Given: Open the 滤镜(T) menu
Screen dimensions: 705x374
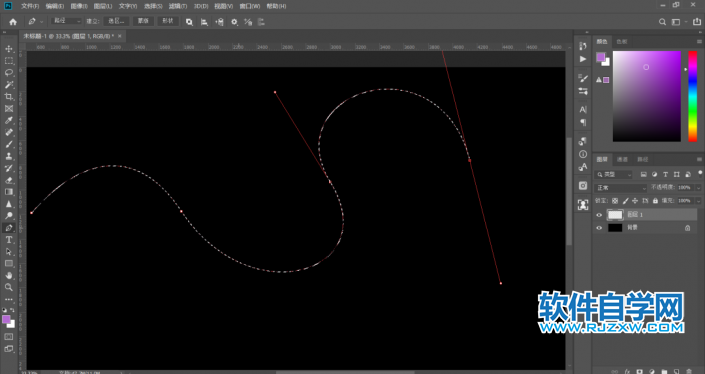Looking at the screenshot, I should click(178, 6).
